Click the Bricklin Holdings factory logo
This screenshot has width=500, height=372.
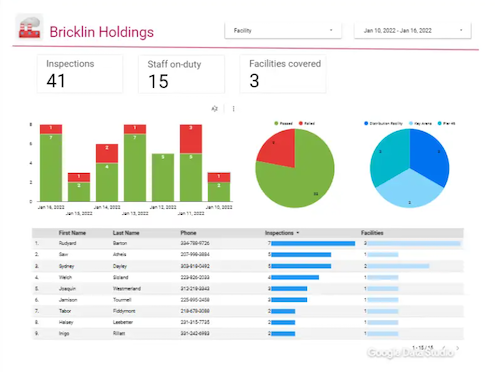pos(29,27)
